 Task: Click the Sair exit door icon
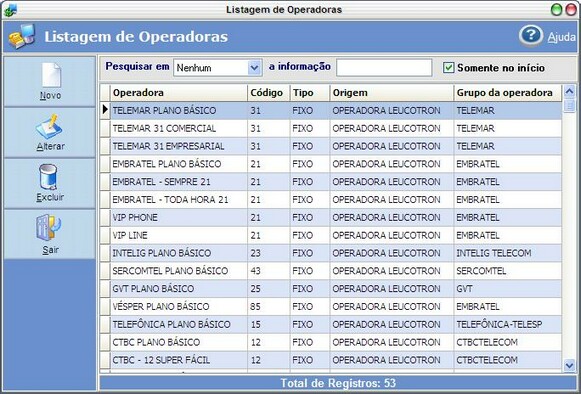49,228
